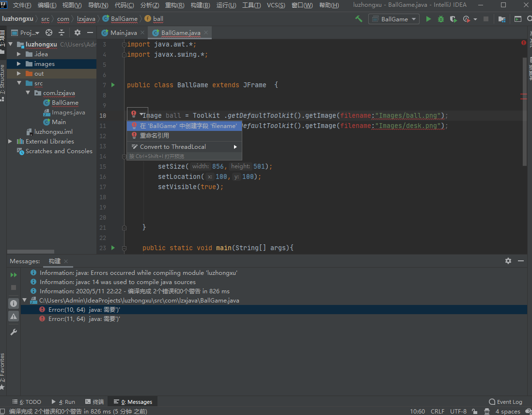Open 终端 terminal tool window
This screenshot has width=532, height=415.
tap(94, 402)
